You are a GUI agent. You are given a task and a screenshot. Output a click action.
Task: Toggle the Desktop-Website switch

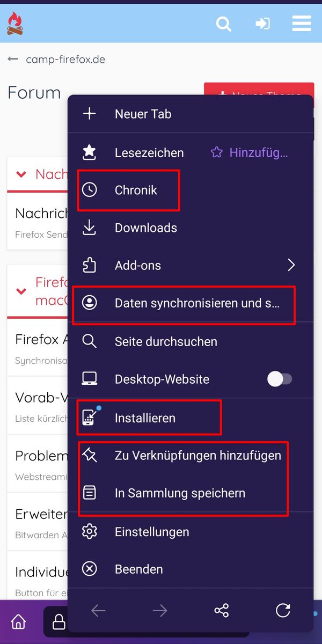click(x=280, y=379)
